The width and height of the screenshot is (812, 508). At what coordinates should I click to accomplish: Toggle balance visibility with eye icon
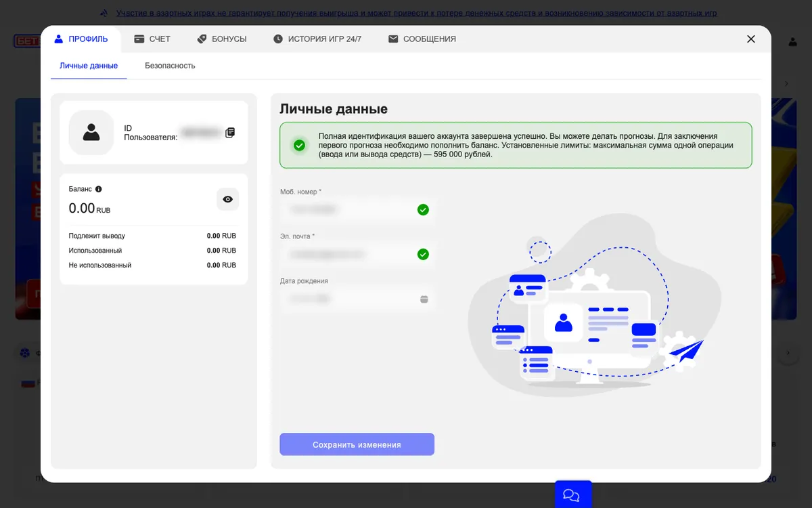click(x=227, y=199)
